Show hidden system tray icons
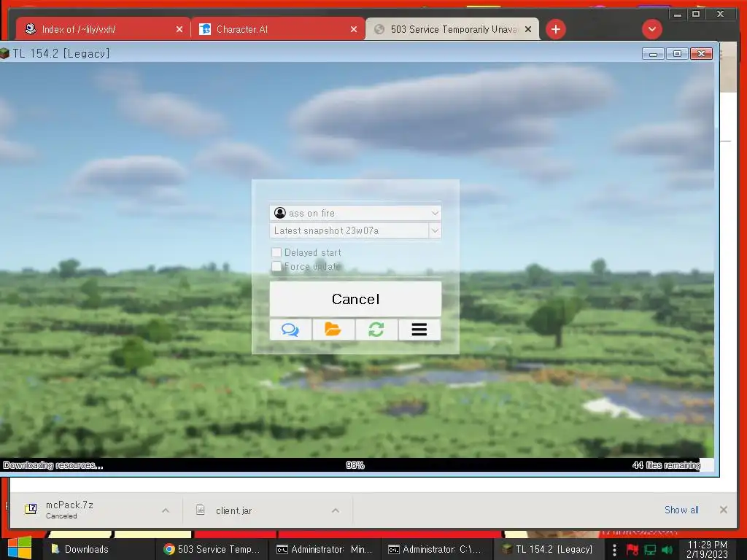This screenshot has height=560, width=747. (x=614, y=550)
